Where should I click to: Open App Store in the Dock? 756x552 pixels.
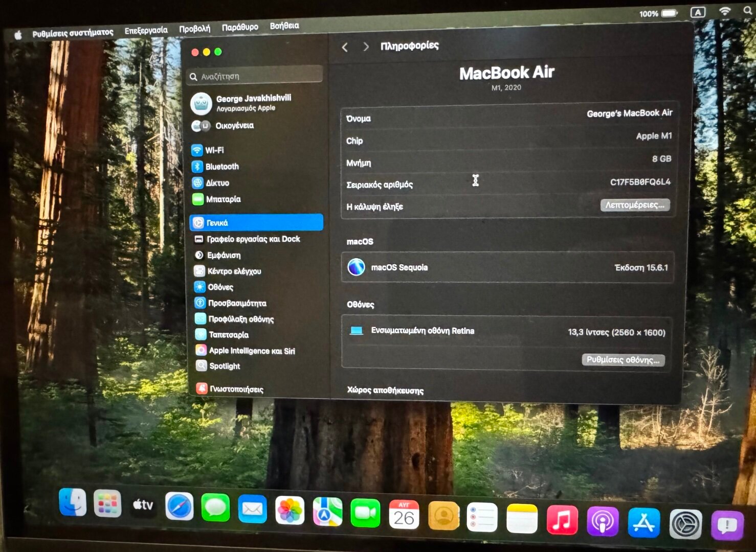643,523
